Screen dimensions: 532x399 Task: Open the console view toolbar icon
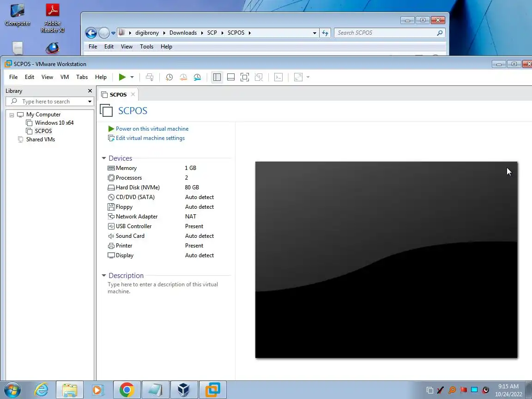pyautogui.click(x=278, y=78)
